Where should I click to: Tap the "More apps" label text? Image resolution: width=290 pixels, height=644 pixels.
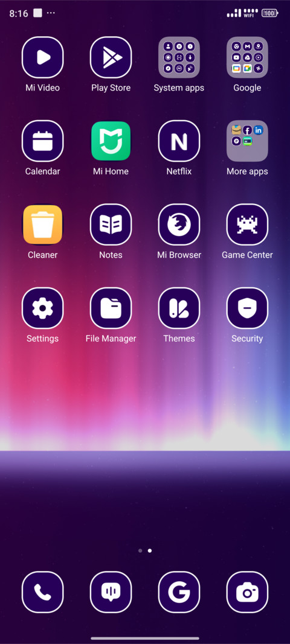247,171
